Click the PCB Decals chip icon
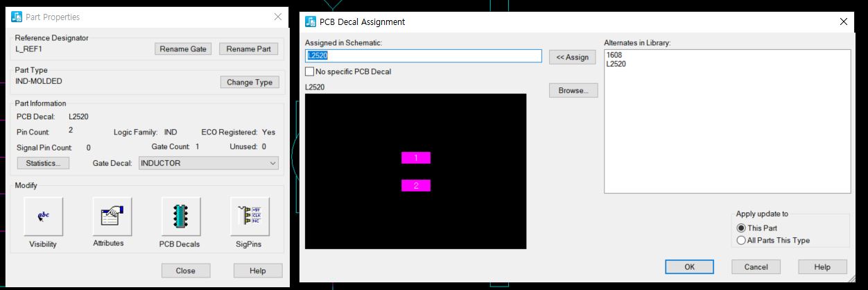Image resolution: width=868 pixels, height=290 pixels. 181,216
